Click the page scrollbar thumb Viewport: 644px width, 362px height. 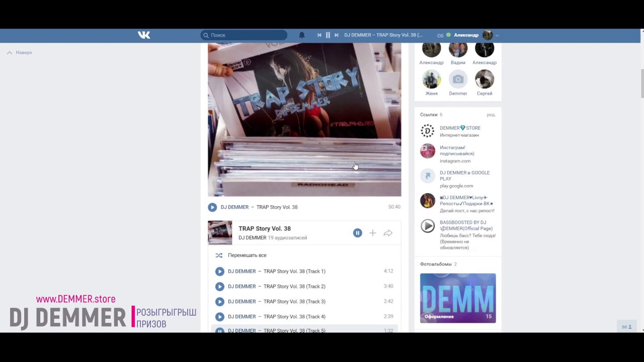coord(642,84)
